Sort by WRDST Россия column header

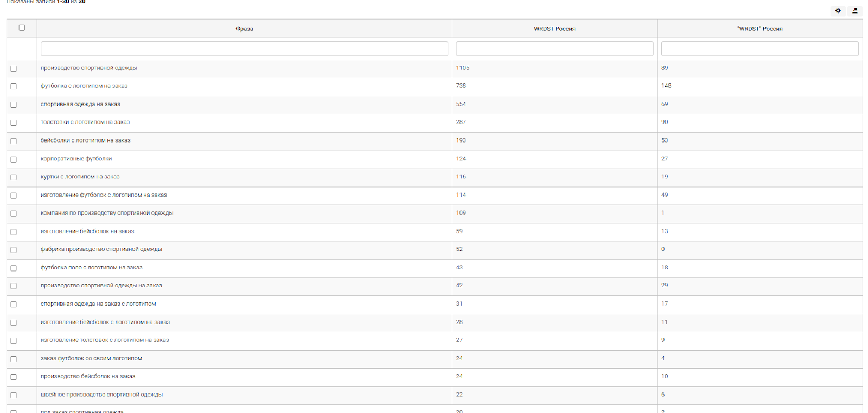[554, 29]
